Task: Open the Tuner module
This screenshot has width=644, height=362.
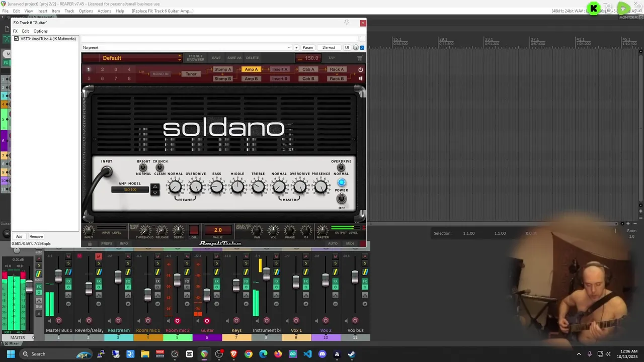Action: coord(191,74)
